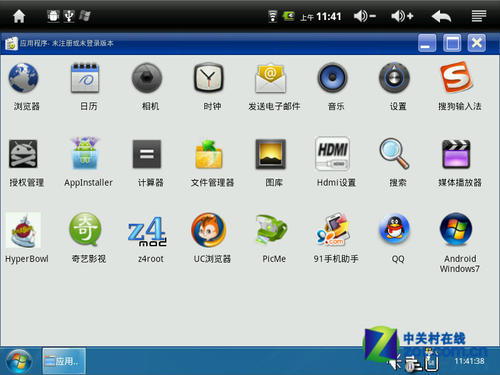Viewport: 500px width, 375px height.
Task: Tap the home icon in top bar
Action: (19, 16)
